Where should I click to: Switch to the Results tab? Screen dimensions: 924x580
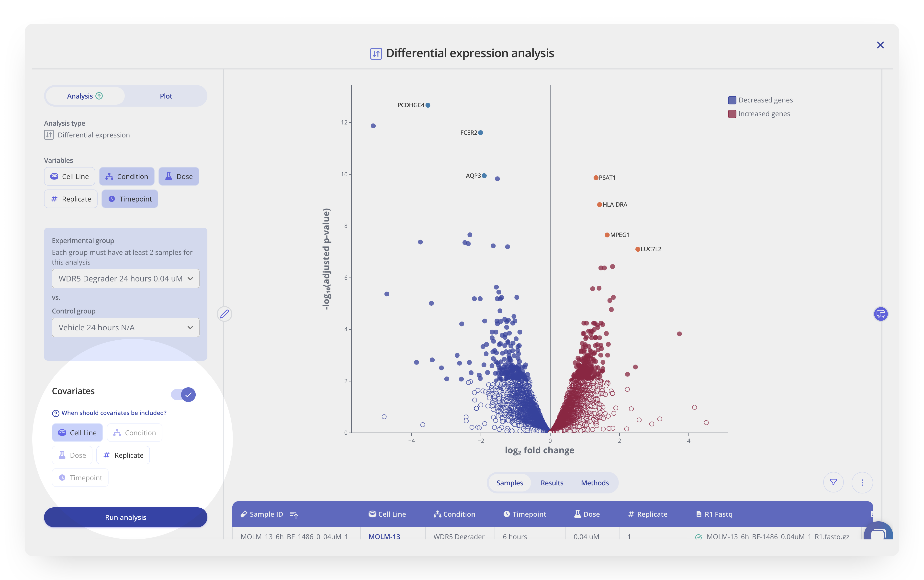point(552,483)
